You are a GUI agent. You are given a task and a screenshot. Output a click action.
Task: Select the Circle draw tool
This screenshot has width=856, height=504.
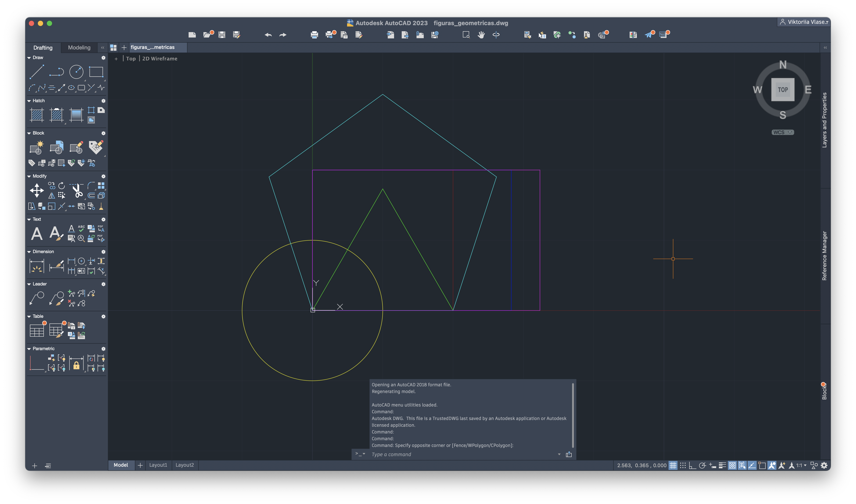click(x=76, y=72)
